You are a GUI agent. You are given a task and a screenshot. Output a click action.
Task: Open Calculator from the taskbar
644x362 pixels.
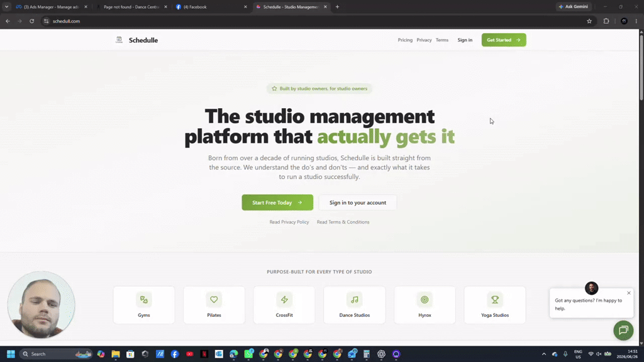[x=367, y=354]
